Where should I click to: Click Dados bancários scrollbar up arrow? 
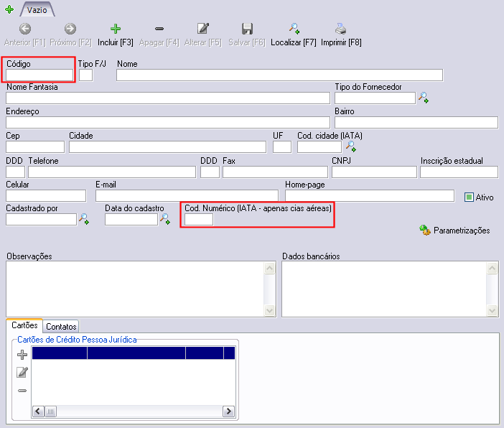(x=492, y=268)
